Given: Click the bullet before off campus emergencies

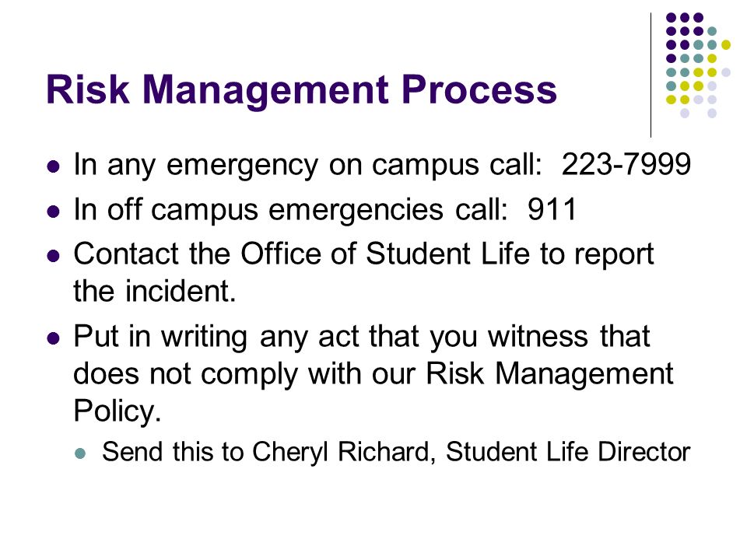Looking at the screenshot, I should [x=54, y=212].
